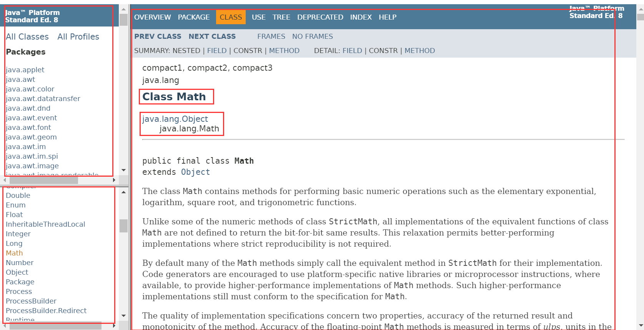Open java.awt.datatransfer package
Viewport: 644px width, 330px height.
coord(43,99)
